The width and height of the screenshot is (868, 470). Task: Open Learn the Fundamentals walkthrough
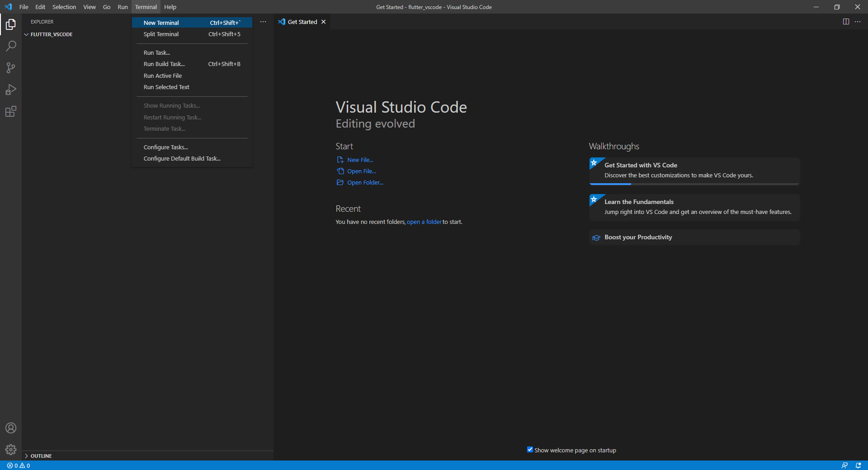[694, 207]
